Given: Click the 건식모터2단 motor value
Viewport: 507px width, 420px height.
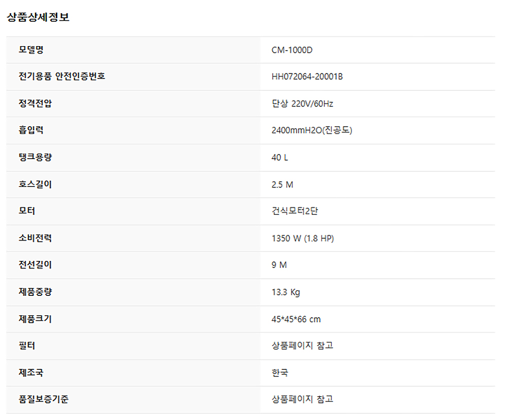Looking at the screenshot, I should 295,211.
